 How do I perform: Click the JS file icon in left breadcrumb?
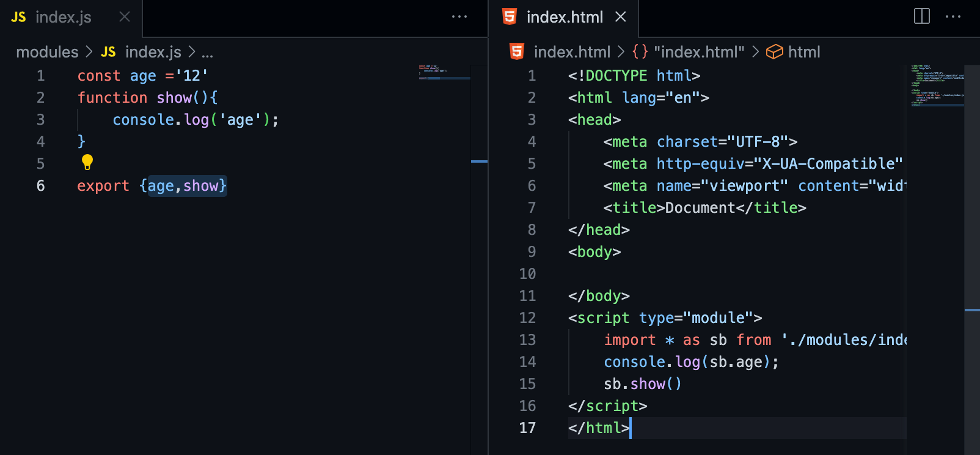click(108, 52)
